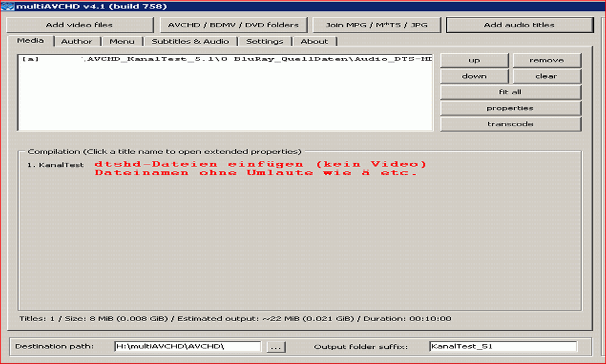This screenshot has width=606, height=364.
Task: Click the Add video files button
Action: (79, 25)
